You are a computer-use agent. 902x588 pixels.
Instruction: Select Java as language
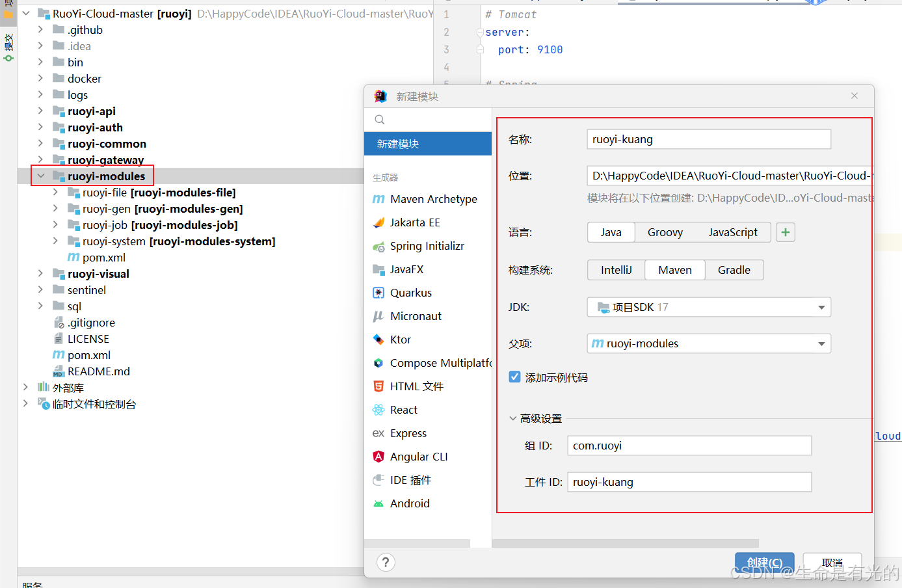[x=611, y=232]
